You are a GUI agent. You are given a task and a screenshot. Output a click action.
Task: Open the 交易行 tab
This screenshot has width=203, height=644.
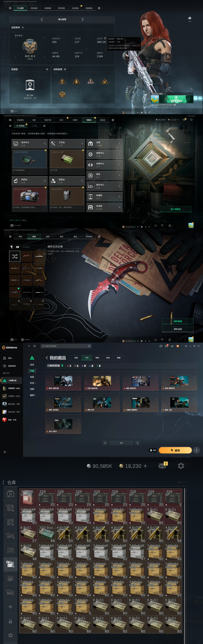(x=75, y=120)
